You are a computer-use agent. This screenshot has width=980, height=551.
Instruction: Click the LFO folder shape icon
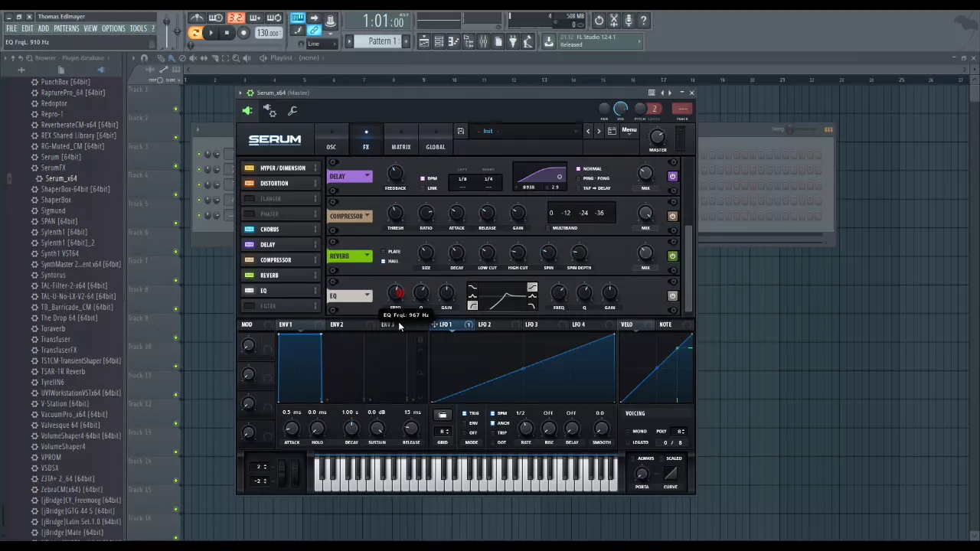pyautogui.click(x=443, y=415)
